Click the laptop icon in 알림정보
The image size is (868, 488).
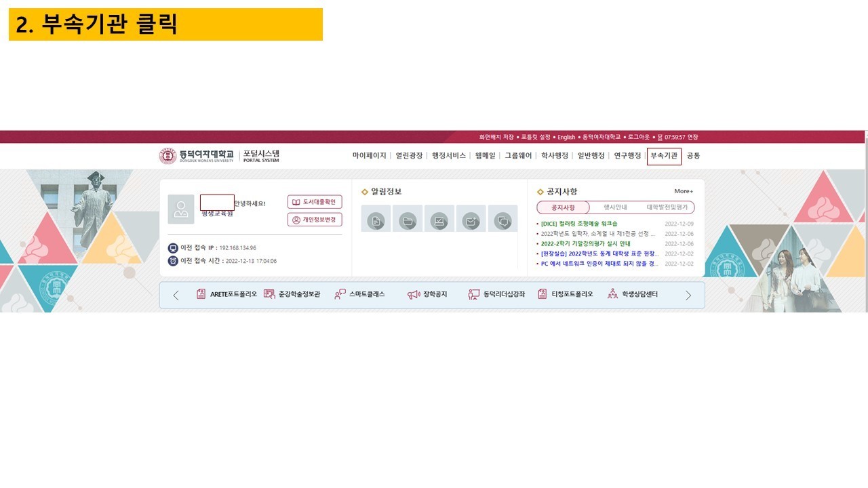pyautogui.click(x=439, y=220)
